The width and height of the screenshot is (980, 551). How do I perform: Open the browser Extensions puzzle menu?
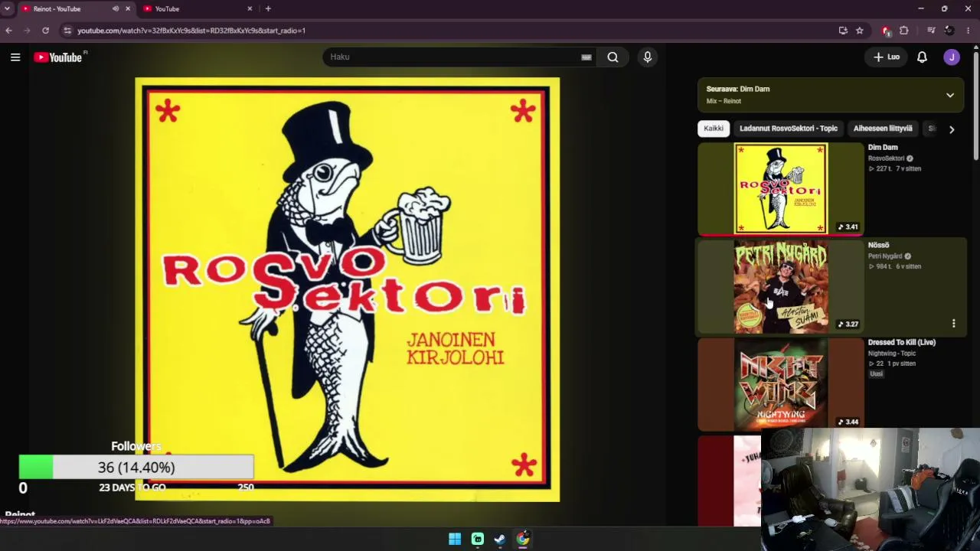pyautogui.click(x=904, y=31)
